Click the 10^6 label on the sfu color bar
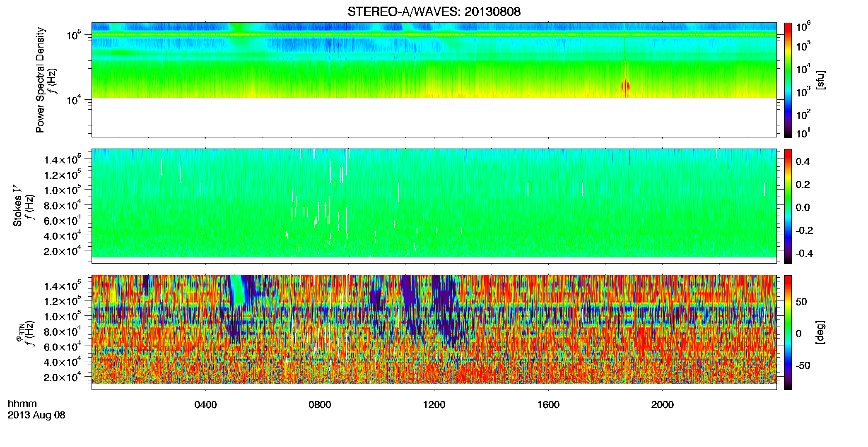Screen dimensions: 868x447 (803, 27)
